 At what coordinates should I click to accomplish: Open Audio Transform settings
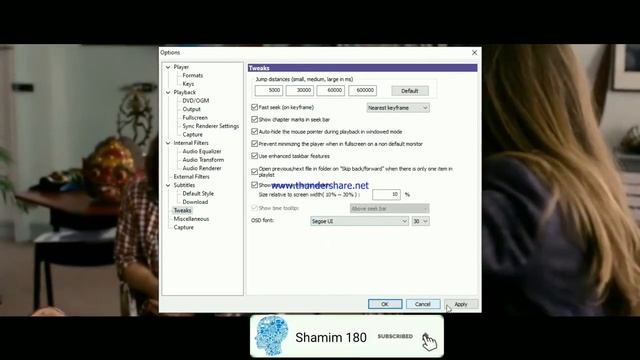(x=203, y=160)
